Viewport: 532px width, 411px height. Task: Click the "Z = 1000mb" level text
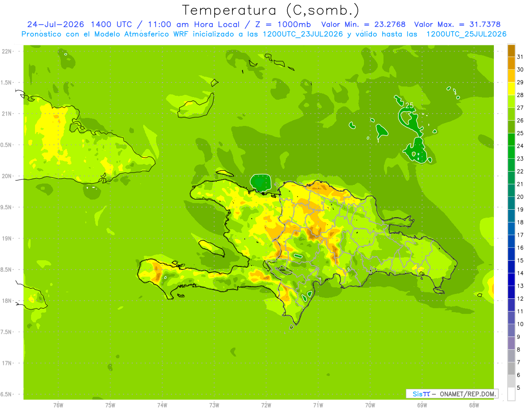pyautogui.click(x=283, y=24)
